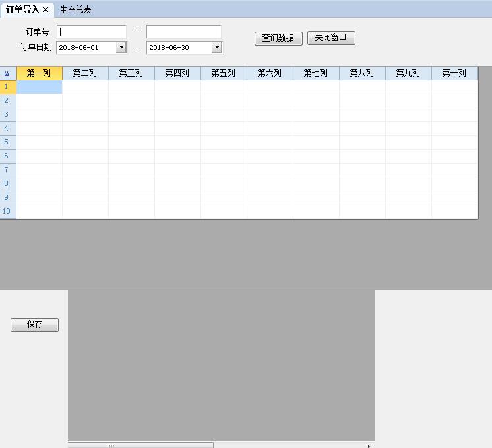The width and height of the screenshot is (492, 448).
Task: Select row header 6
Action: click(8, 156)
